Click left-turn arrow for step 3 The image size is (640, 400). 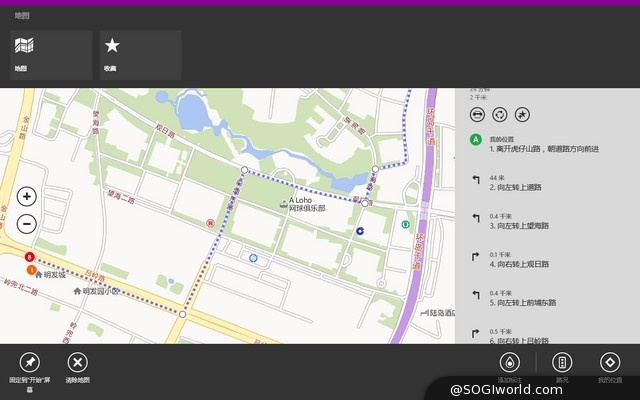pos(476,218)
